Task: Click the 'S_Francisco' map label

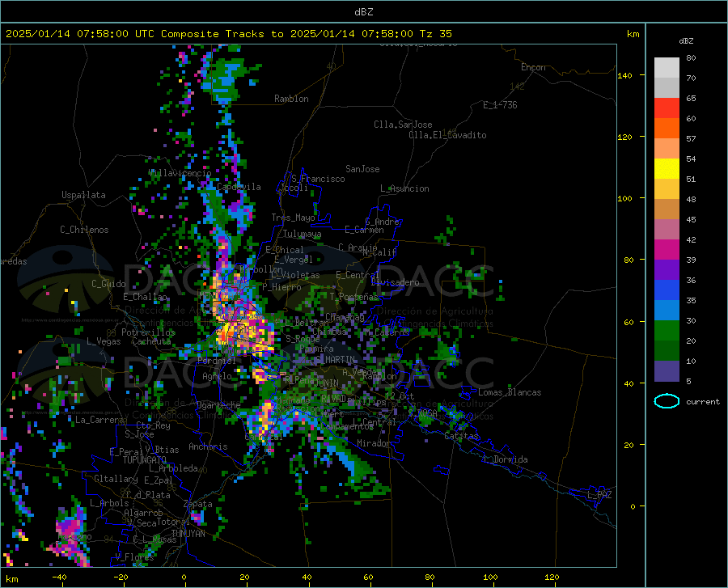Action: click(318, 179)
